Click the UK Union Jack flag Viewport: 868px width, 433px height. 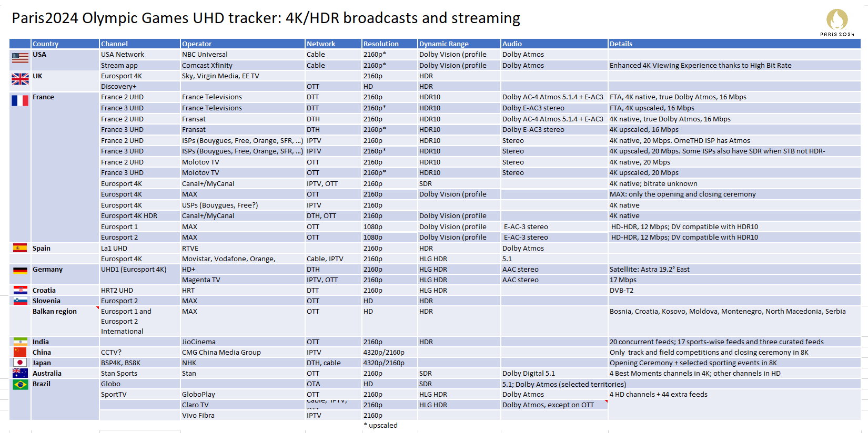pyautogui.click(x=20, y=79)
